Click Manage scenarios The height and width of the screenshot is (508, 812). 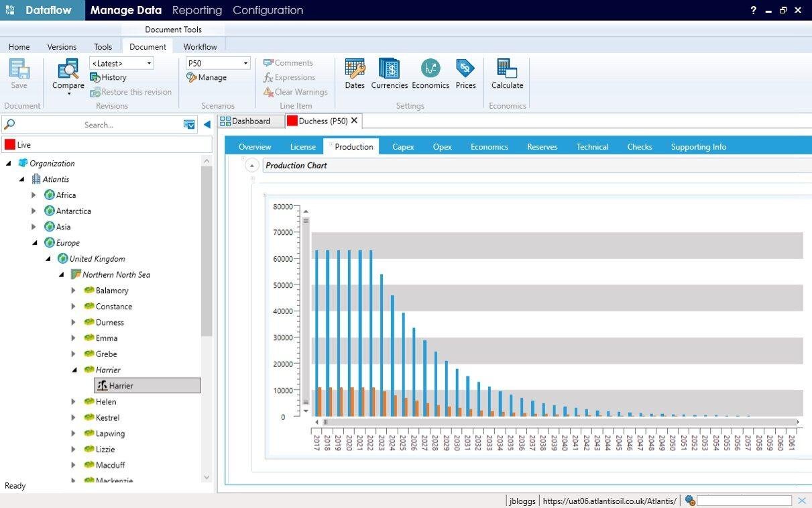point(207,77)
